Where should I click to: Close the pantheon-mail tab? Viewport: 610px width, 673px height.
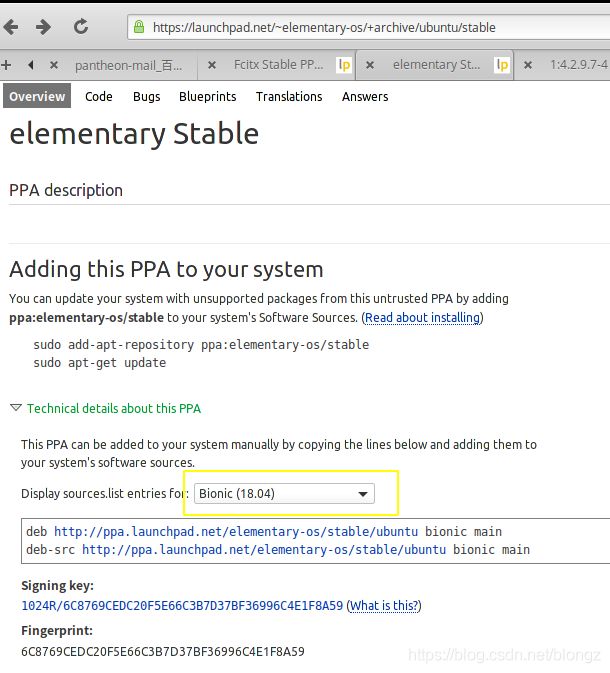pyautogui.click(x=54, y=65)
